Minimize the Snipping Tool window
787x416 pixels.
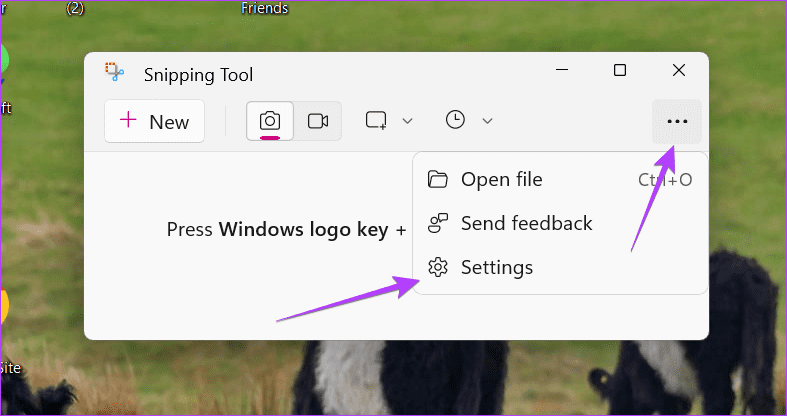[x=562, y=70]
